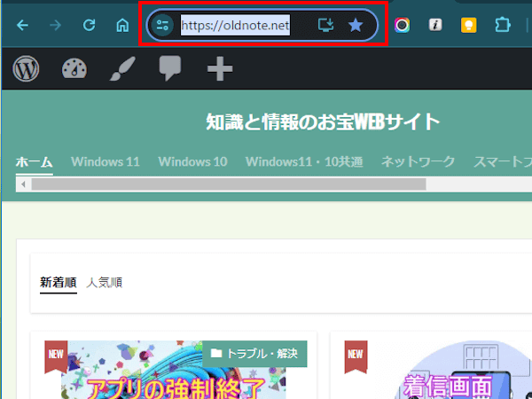This screenshot has width=532, height=399.
Task: Open site information tune icon in address bar
Action: tap(162, 25)
